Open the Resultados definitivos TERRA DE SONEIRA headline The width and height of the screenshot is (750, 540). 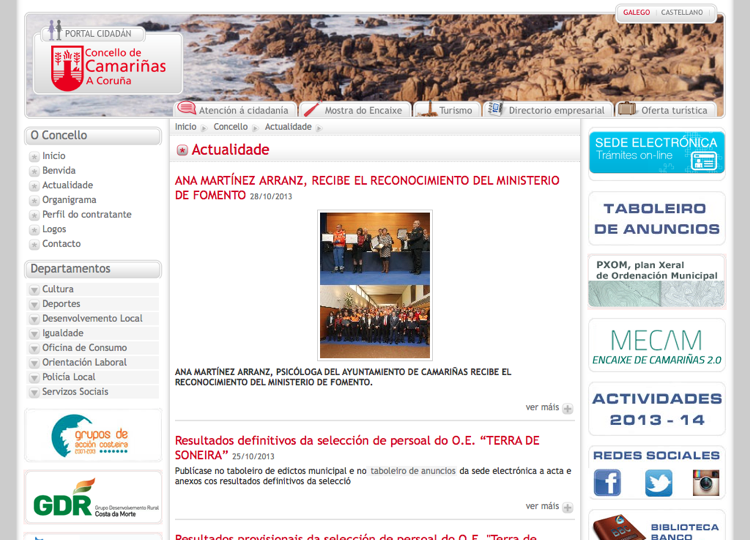click(357, 448)
